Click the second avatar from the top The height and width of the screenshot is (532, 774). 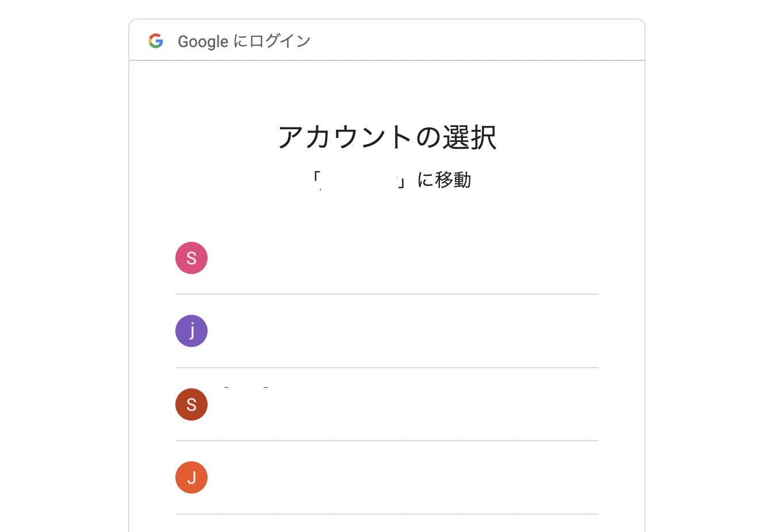coord(191,331)
